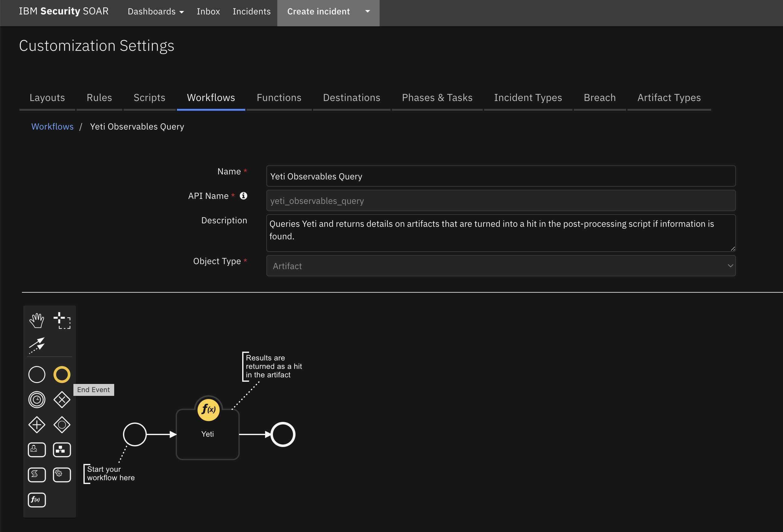Add a Function from palette bottom icon
Screen dimensions: 783x532
click(37, 500)
